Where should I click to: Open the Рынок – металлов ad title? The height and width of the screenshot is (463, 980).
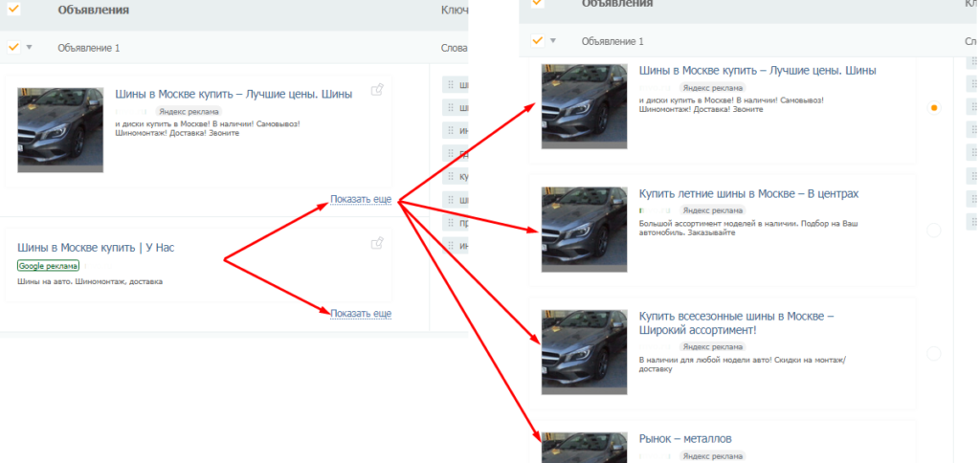click(685, 439)
